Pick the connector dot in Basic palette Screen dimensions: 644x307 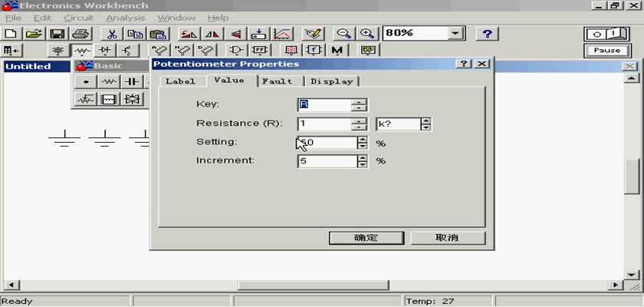pyautogui.click(x=86, y=81)
